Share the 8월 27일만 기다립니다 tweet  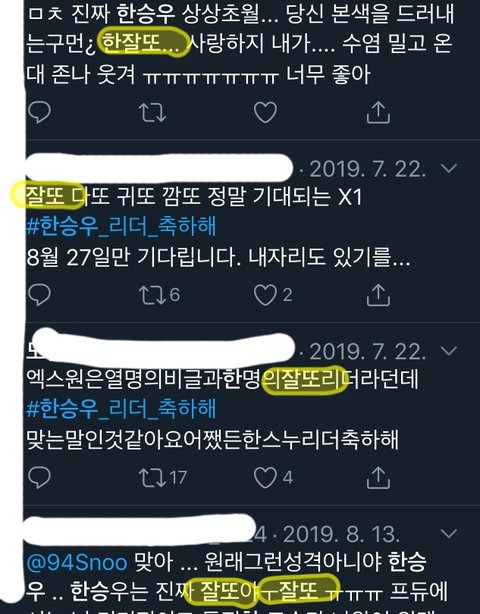pos(378,294)
